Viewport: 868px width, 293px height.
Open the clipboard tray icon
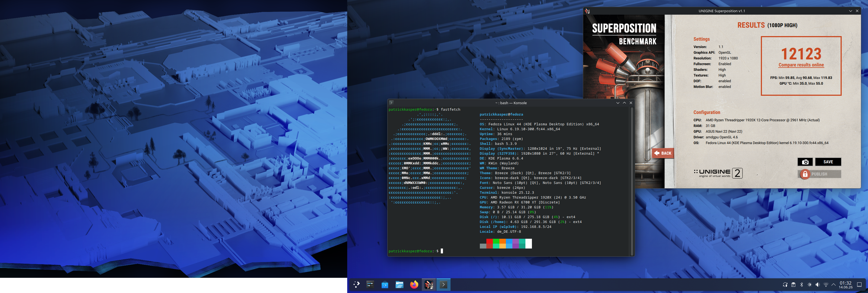pos(793,285)
